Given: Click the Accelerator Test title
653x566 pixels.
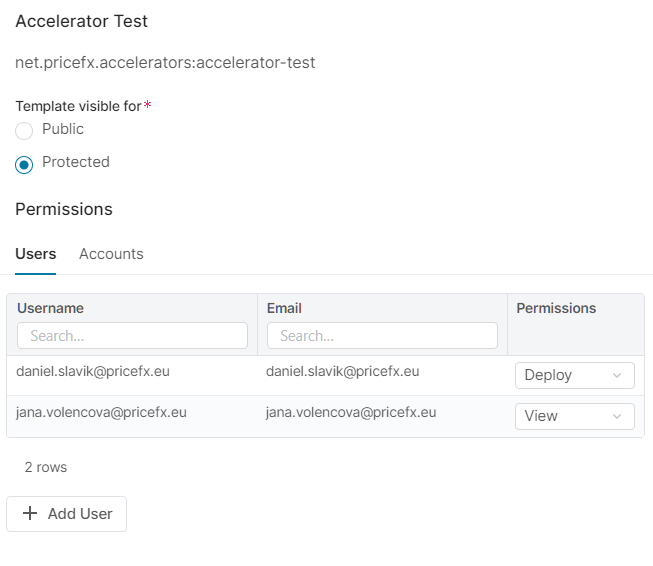Looking at the screenshot, I should pyautogui.click(x=81, y=21).
